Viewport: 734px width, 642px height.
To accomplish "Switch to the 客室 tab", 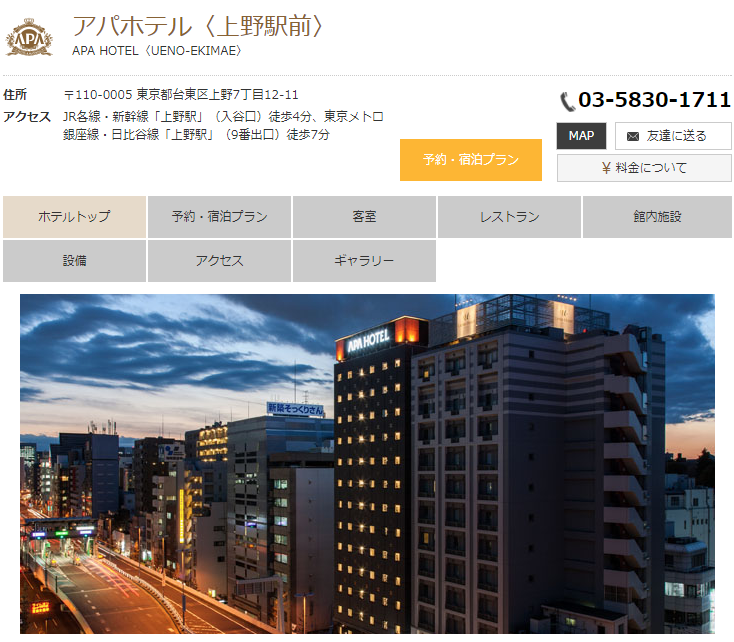I will coord(364,217).
